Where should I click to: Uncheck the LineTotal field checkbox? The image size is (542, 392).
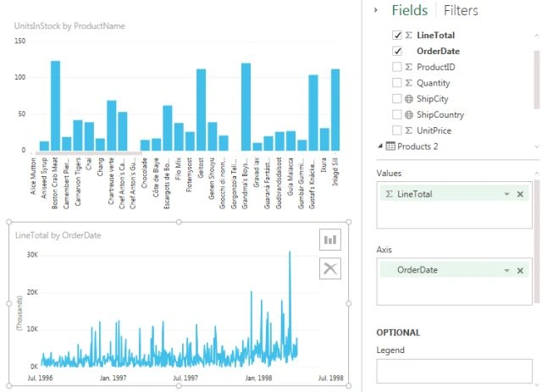click(397, 36)
